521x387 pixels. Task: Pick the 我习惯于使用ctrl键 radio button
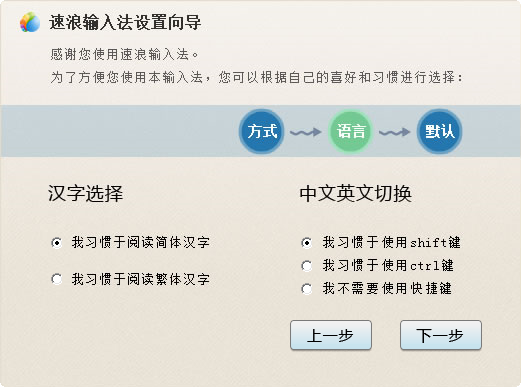click(307, 266)
